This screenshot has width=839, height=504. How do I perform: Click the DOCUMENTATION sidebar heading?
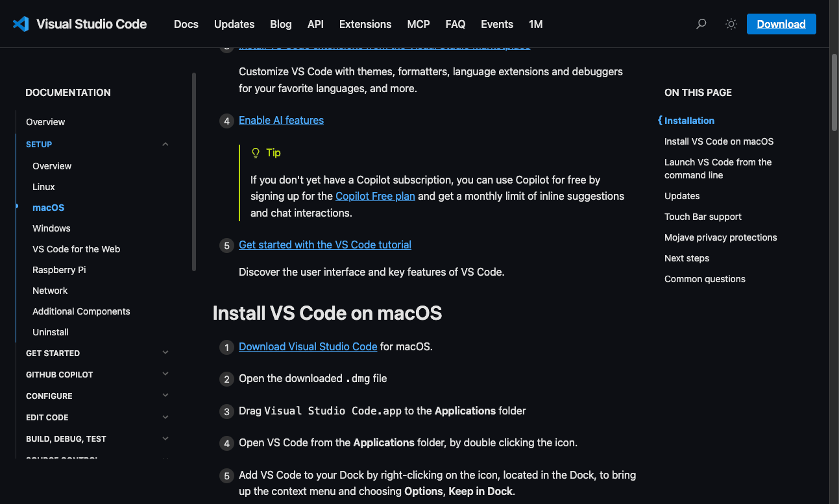pos(68,93)
